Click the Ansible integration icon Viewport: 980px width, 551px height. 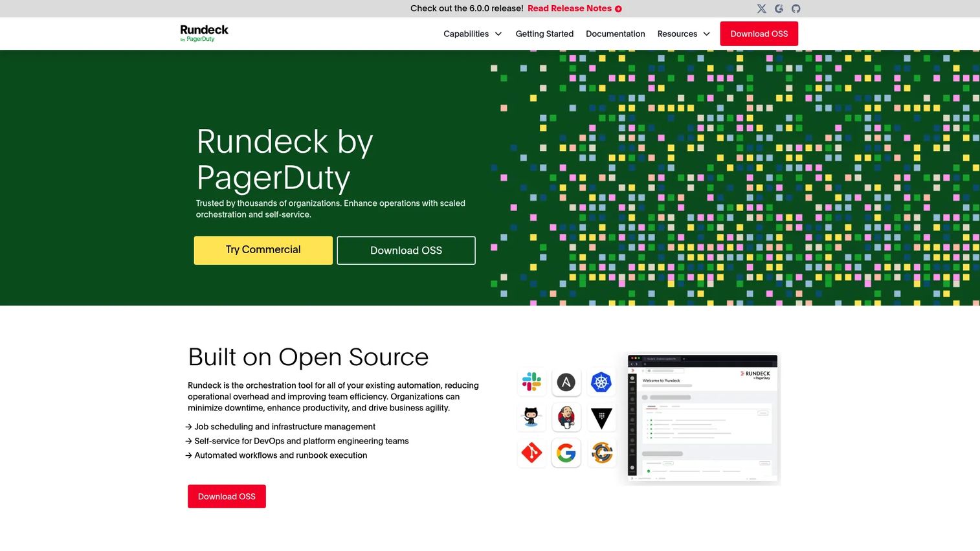[566, 382]
